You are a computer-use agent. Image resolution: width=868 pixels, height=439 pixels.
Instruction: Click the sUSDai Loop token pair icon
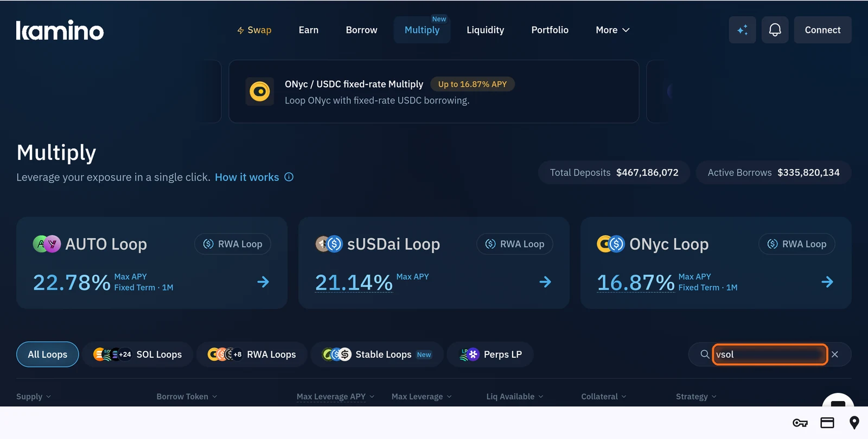[329, 244]
